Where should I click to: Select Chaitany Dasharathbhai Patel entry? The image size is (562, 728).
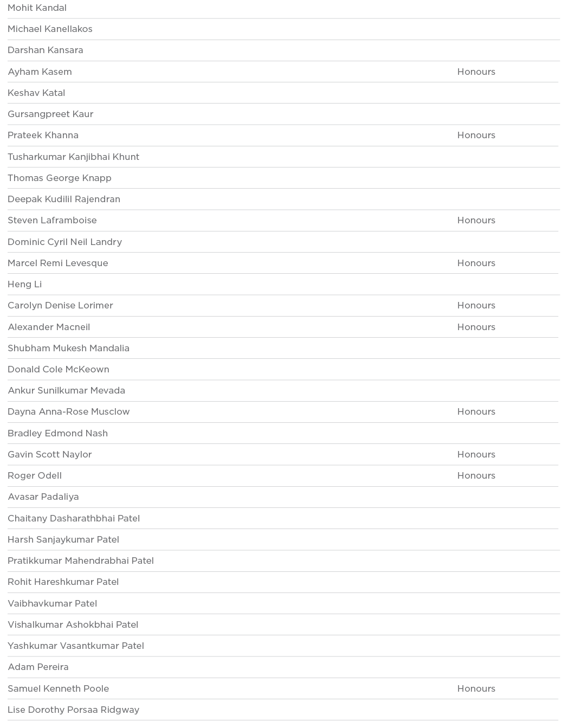tap(74, 519)
